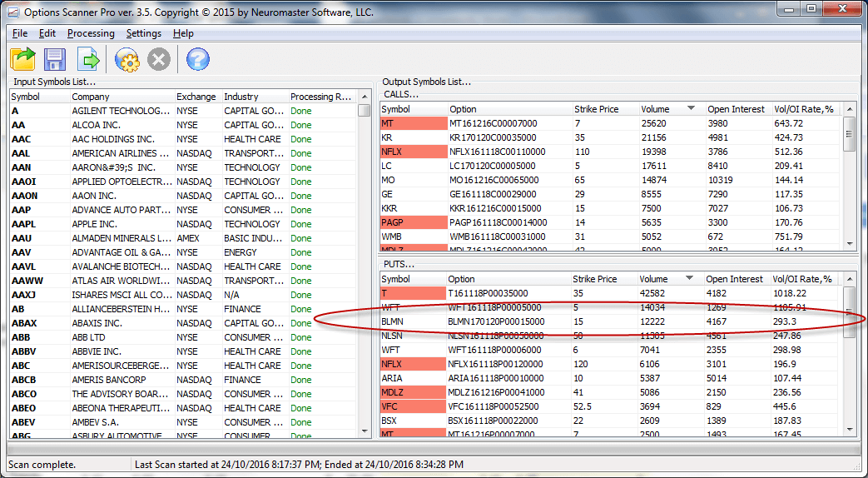Sort CALLS by Open Interest header
Screen dimensions: 868x478
[x=738, y=109]
